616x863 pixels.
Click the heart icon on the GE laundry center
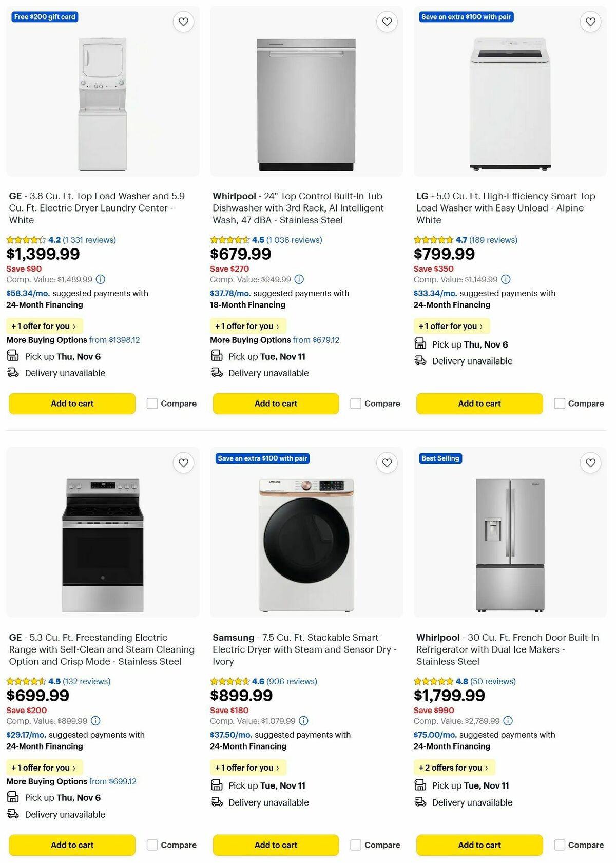(183, 22)
